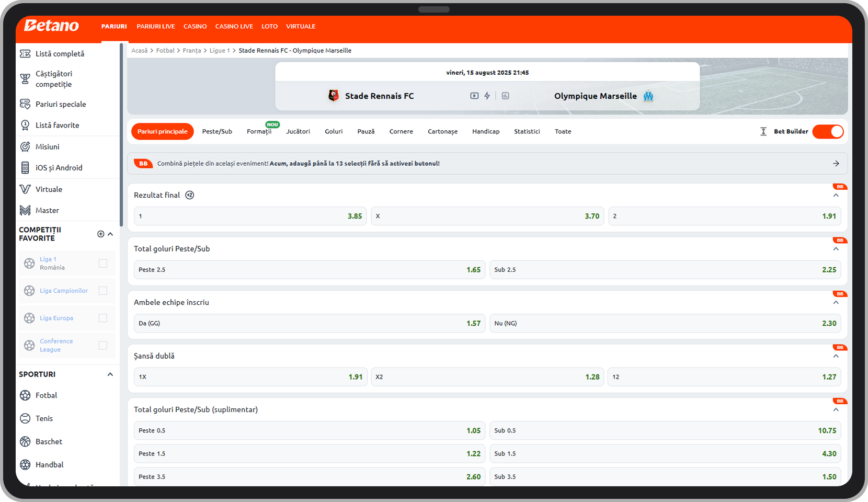
Task: Open Conference League favorite competition
Action: coord(56,345)
